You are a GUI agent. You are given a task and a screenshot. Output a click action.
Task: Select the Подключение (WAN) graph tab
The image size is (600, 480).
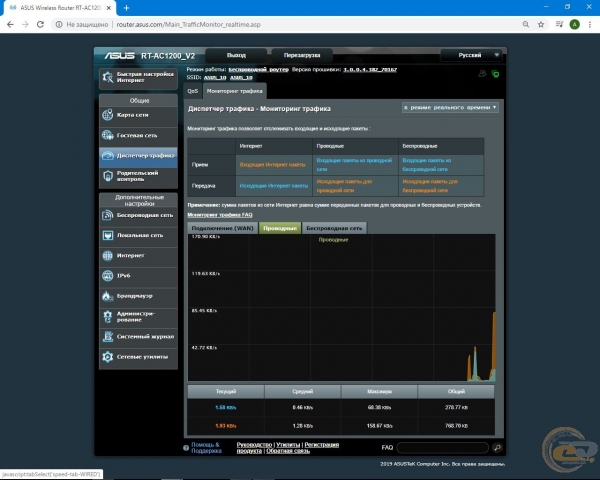222,228
